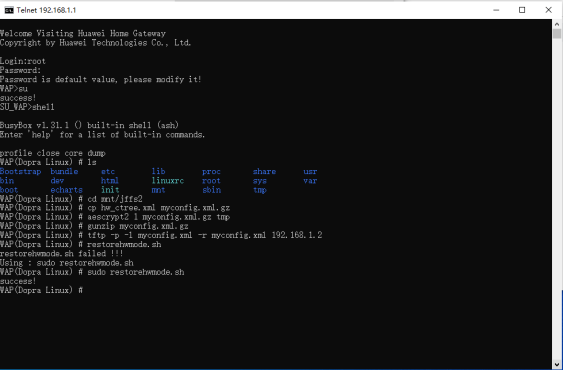Click the 'boot' directory name

coord(9,190)
